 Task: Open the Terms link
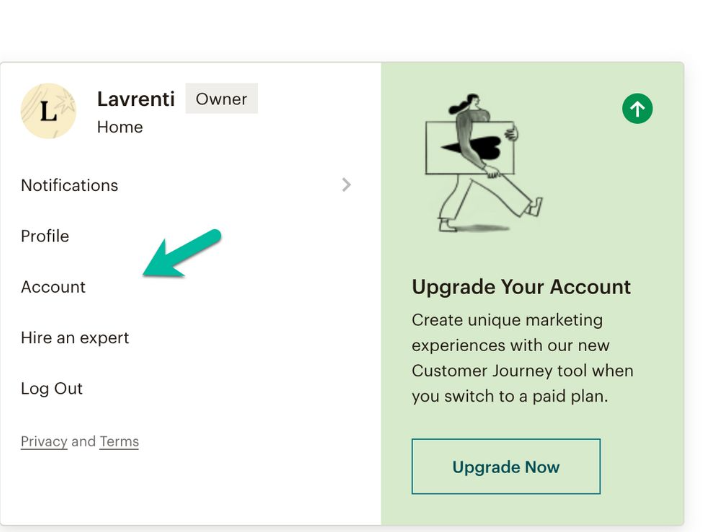[119, 441]
